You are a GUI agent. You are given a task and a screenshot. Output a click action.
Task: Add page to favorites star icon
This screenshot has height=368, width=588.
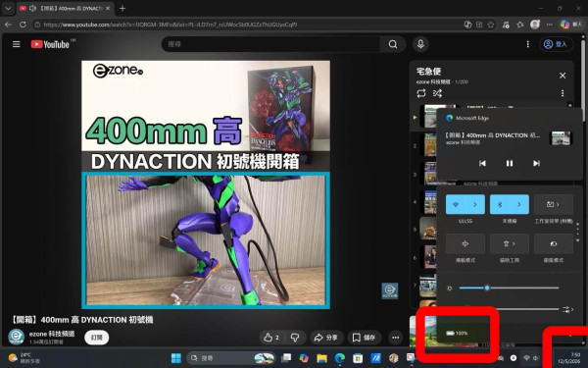tap(491, 25)
